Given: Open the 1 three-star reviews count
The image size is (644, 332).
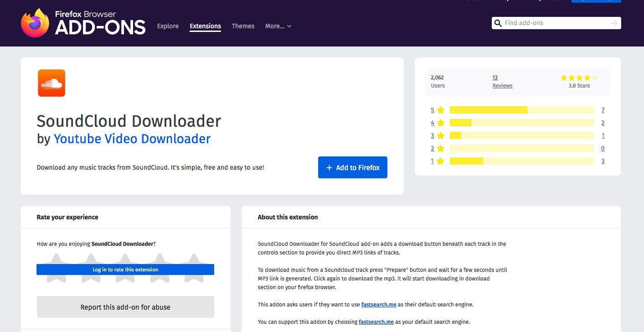Looking at the screenshot, I should 603,135.
